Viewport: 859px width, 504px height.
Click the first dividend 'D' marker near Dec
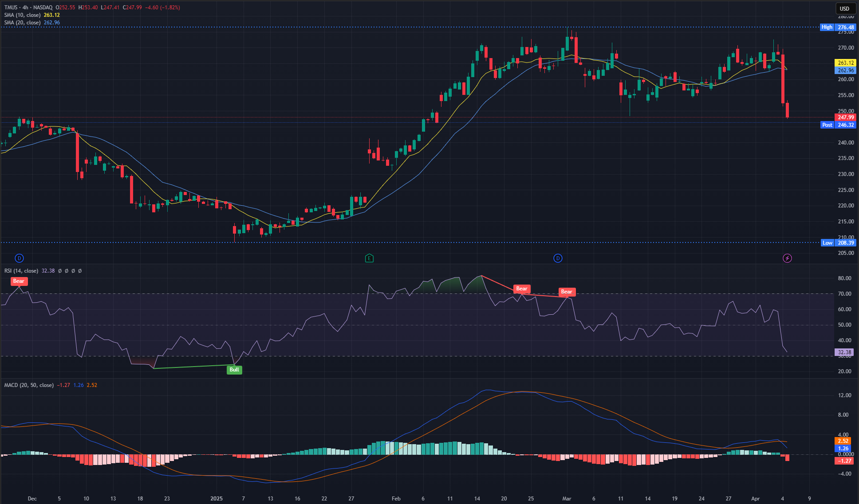tap(19, 258)
